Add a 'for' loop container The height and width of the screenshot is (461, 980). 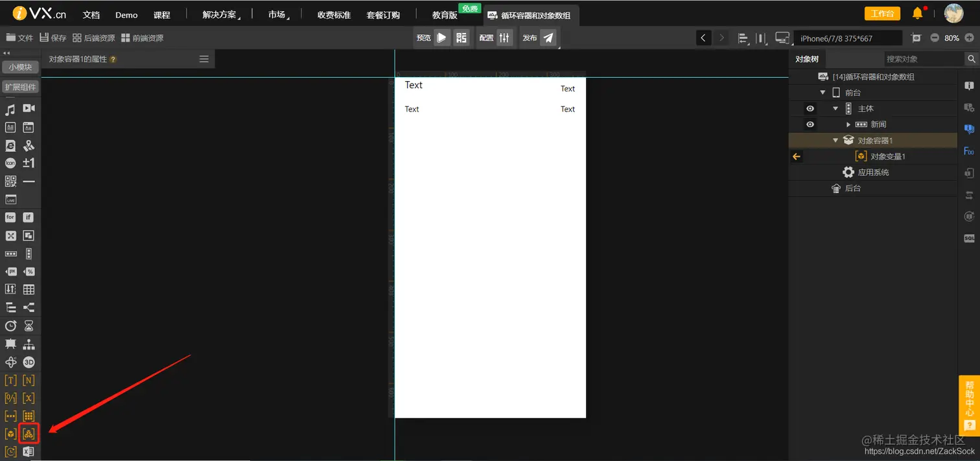click(x=10, y=217)
